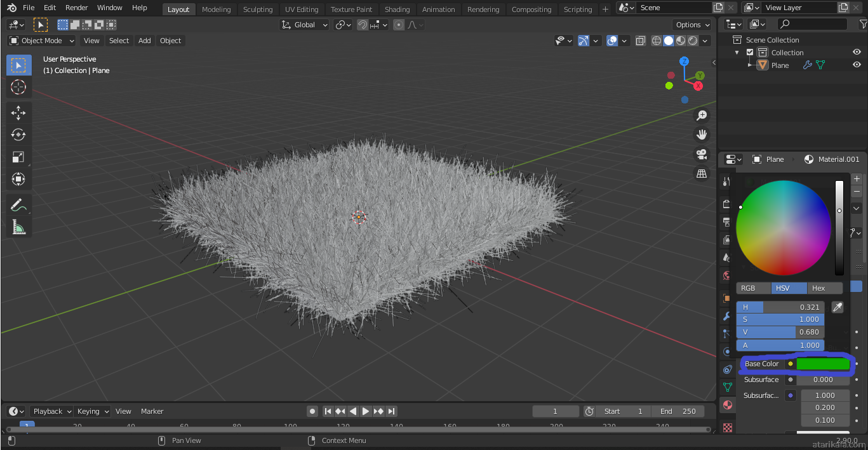This screenshot has height=450, width=868.
Task: Click the Plane wrench modifier icon in outliner
Action: pos(807,65)
